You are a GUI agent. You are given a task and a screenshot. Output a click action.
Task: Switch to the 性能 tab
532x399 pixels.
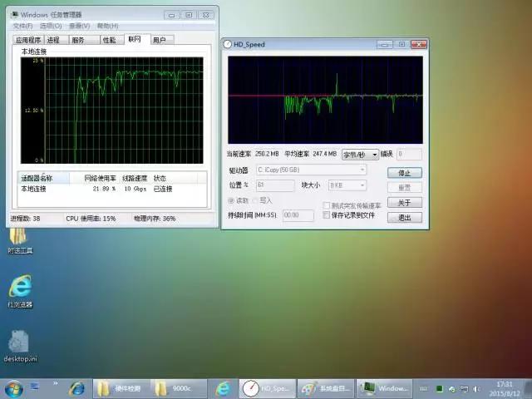click(109, 40)
